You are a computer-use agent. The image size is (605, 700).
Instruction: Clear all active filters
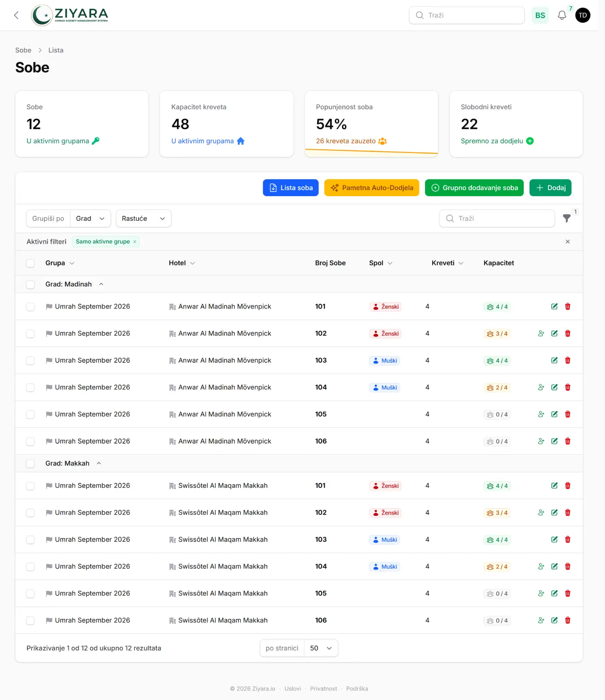pyautogui.click(x=567, y=242)
